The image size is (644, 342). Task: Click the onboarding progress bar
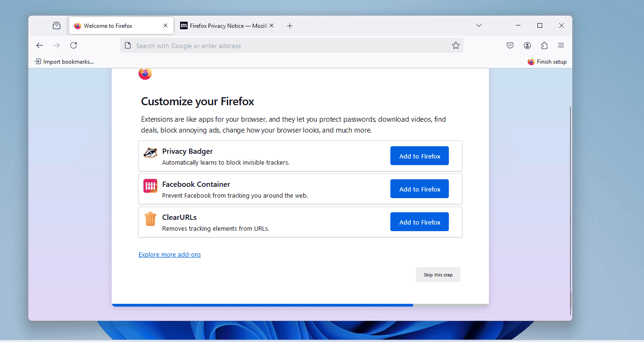(300, 305)
